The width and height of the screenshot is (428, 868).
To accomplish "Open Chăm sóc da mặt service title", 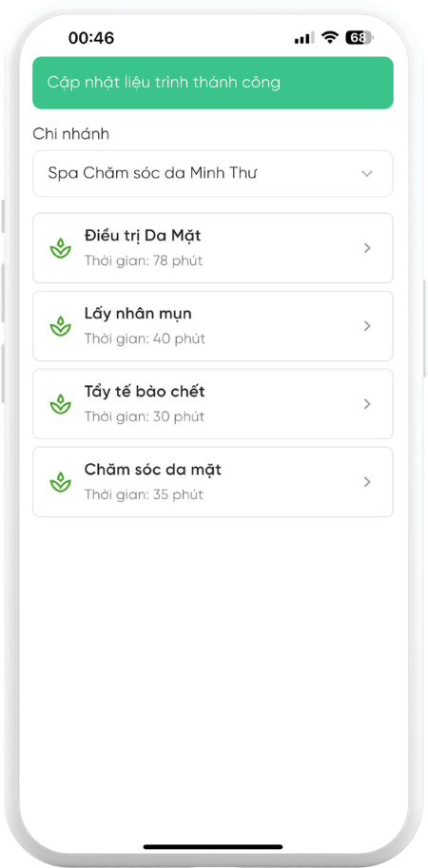I will pyautogui.click(x=153, y=470).
